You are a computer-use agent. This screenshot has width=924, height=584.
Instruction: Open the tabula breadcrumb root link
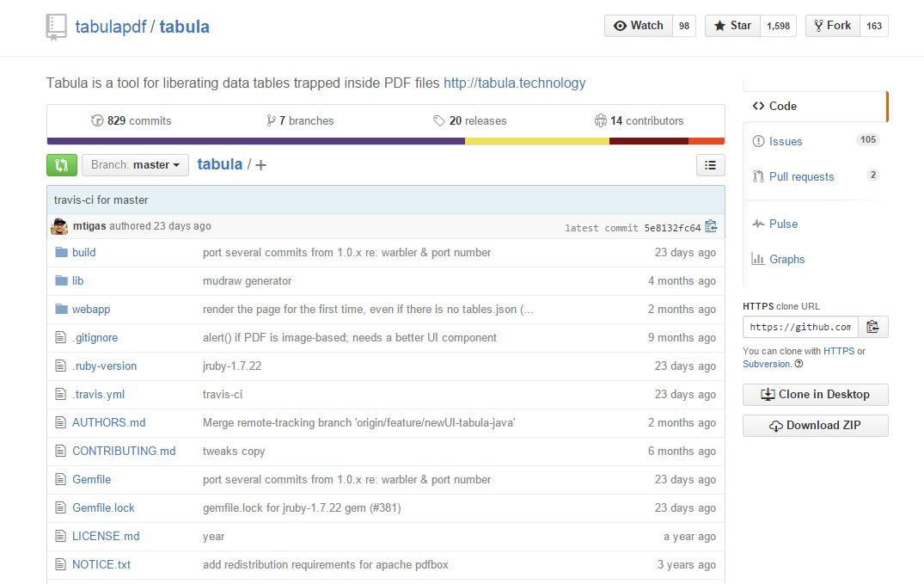tap(220, 164)
